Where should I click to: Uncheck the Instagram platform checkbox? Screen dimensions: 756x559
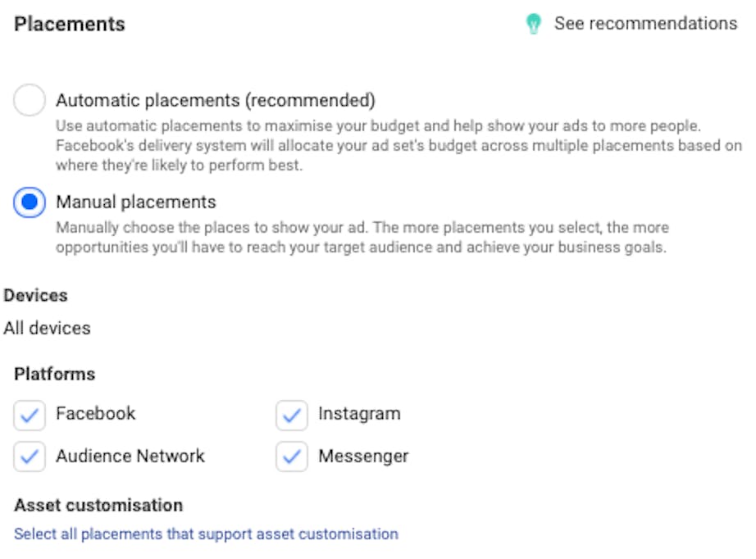click(x=292, y=415)
